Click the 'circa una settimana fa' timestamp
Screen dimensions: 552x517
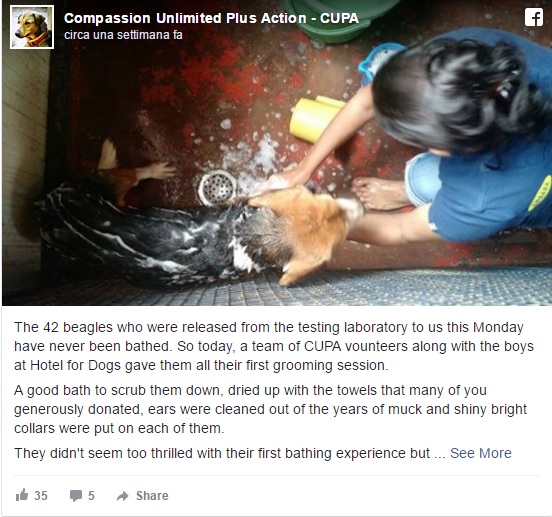coord(123,35)
